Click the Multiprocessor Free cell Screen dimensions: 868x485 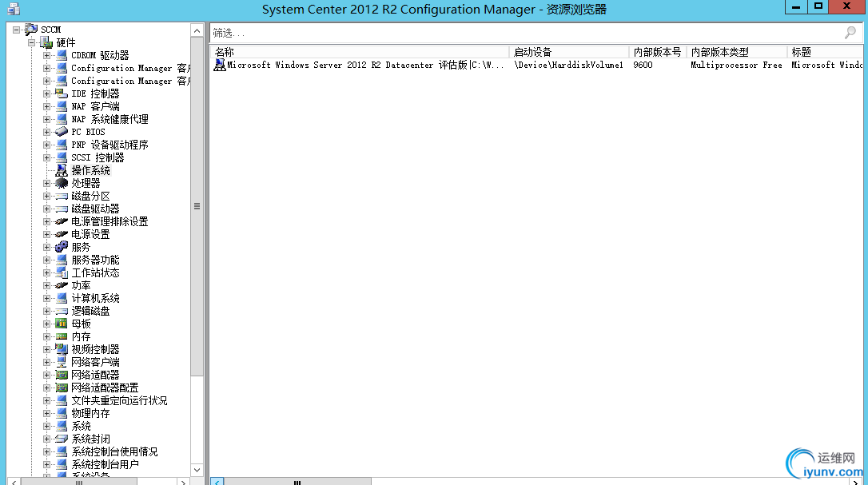pyautogui.click(x=736, y=65)
